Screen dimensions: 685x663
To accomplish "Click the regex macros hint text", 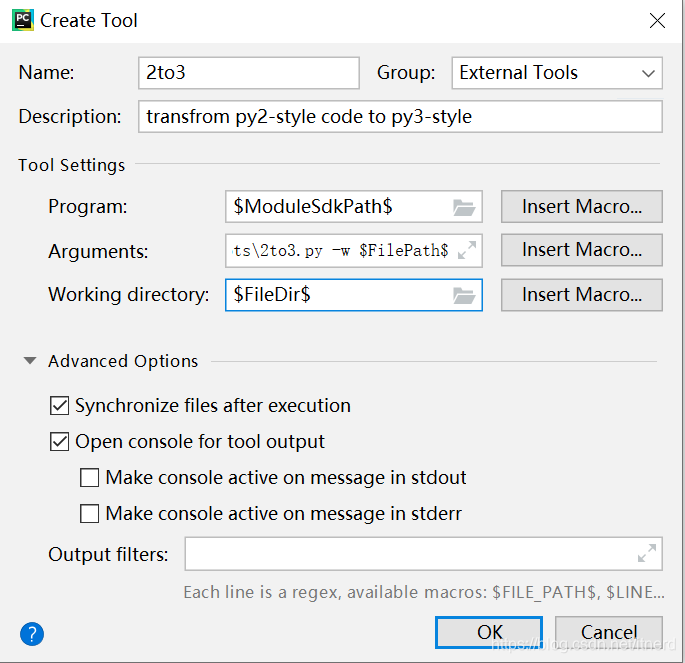I will coord(424,592).
